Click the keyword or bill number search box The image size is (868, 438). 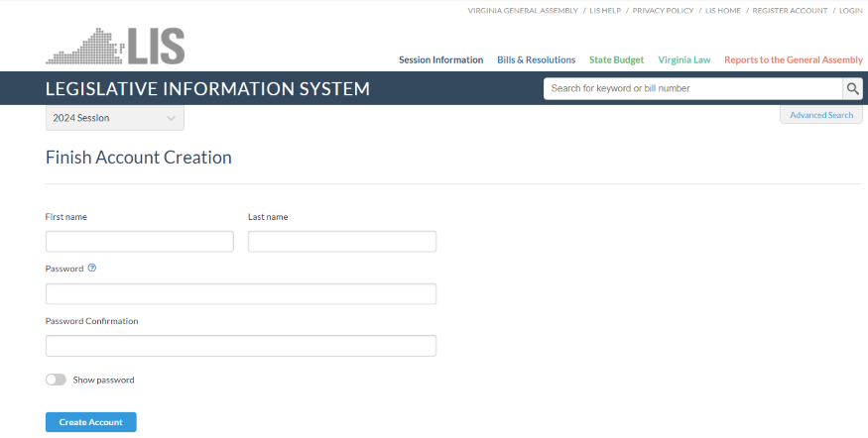pos(692,88)
